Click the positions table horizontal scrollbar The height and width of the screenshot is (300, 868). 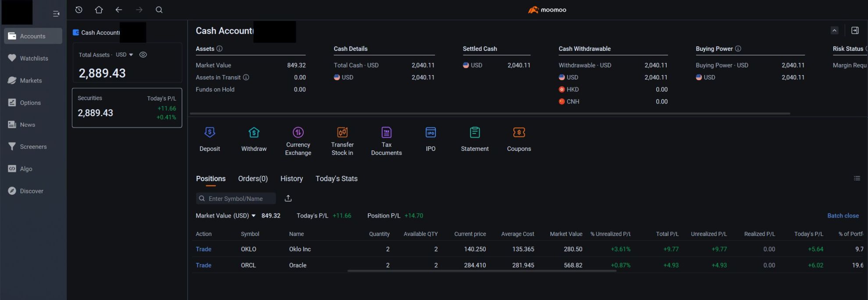482,271
